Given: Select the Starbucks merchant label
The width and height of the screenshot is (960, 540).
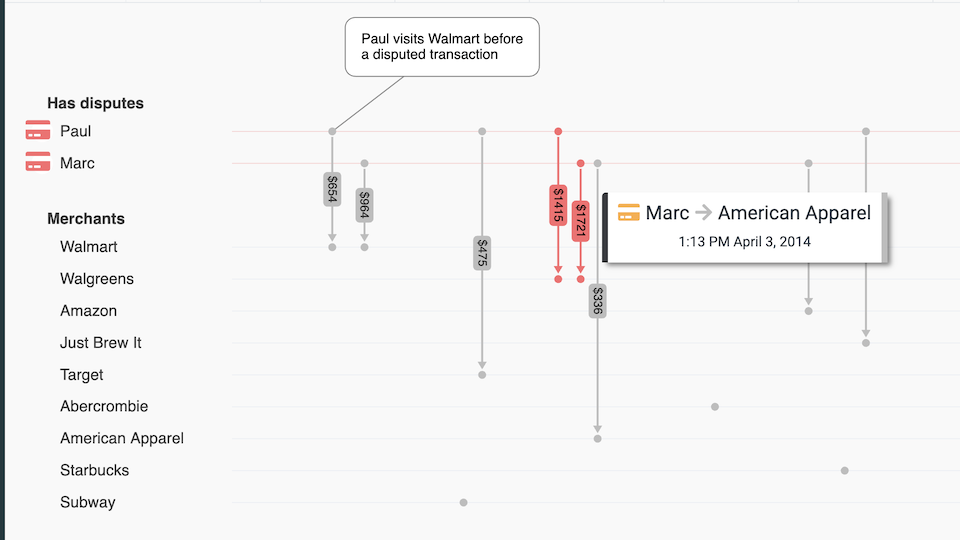Looking at the screenshot, I should (x=95, y=471).
